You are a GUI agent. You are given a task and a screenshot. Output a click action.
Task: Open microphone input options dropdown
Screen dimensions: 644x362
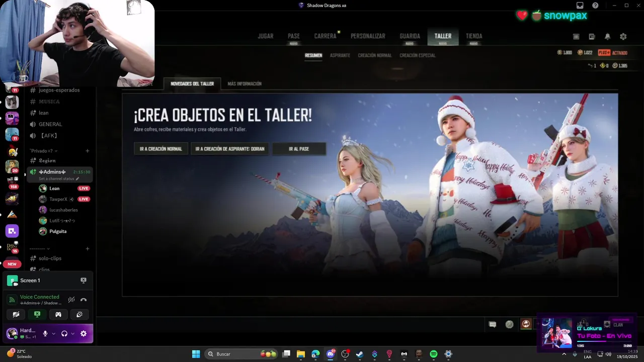pyautogui.click(x=53, y=334)
